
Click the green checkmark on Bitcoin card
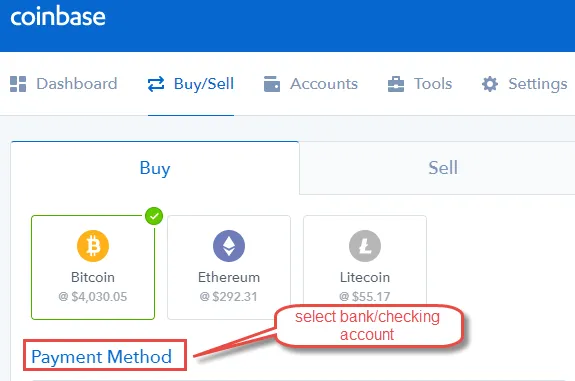154,216
